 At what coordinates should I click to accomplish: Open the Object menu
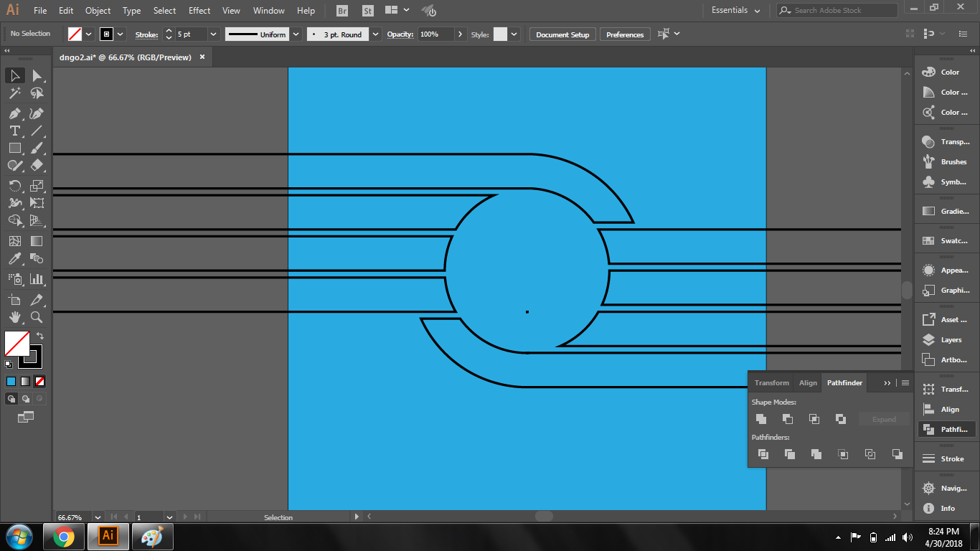tap(98, 11)
